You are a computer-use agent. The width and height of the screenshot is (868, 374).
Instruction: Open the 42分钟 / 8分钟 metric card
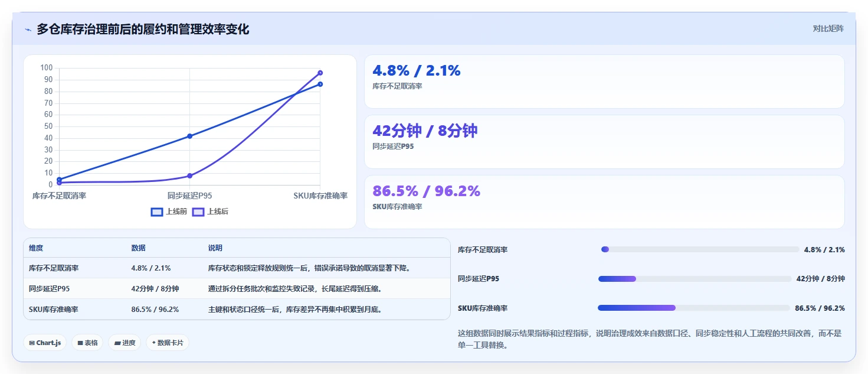pos(604,142)
